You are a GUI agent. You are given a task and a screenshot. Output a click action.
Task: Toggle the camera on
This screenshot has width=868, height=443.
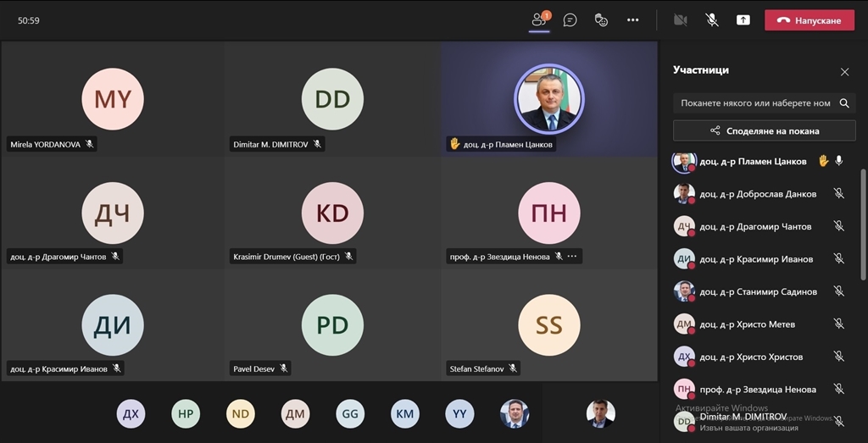680,19
